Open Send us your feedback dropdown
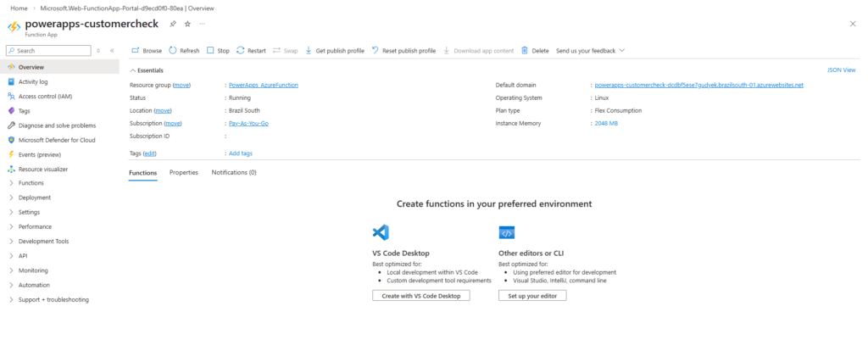This screenshot has height=345, width=868. pyautogui.click(x=590, y=50)
